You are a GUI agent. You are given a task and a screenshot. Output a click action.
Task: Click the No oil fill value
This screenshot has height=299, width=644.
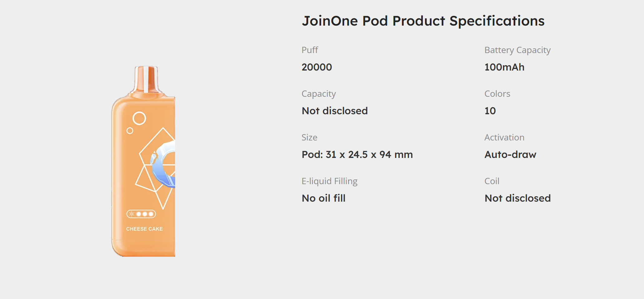323,198
